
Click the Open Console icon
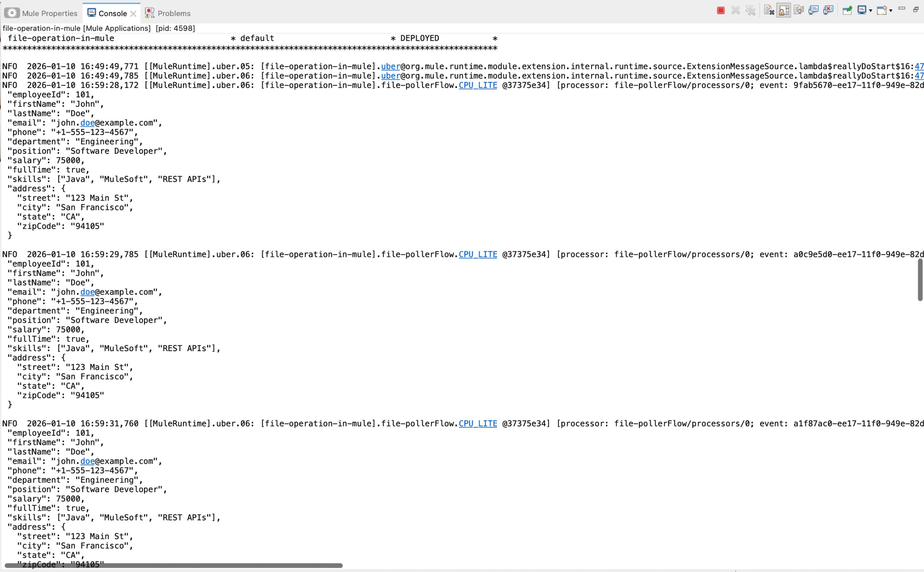(x=882, y=10)
